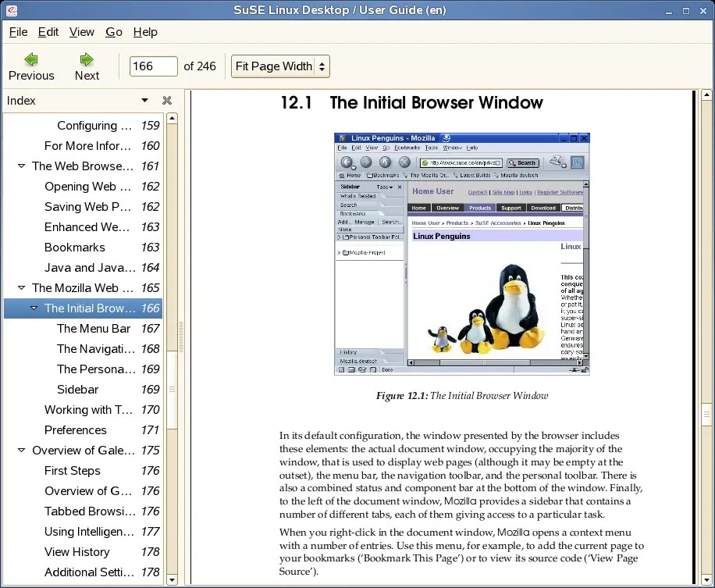Collapse The Initial Browser entry chevron
The height and width of the screenshot is (588, 715).
click(34, 308)
